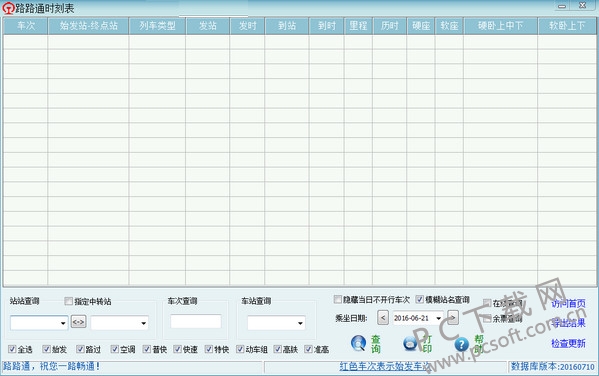Click the 列车类型 column header

pyautogui.click(x=157, y=26)
